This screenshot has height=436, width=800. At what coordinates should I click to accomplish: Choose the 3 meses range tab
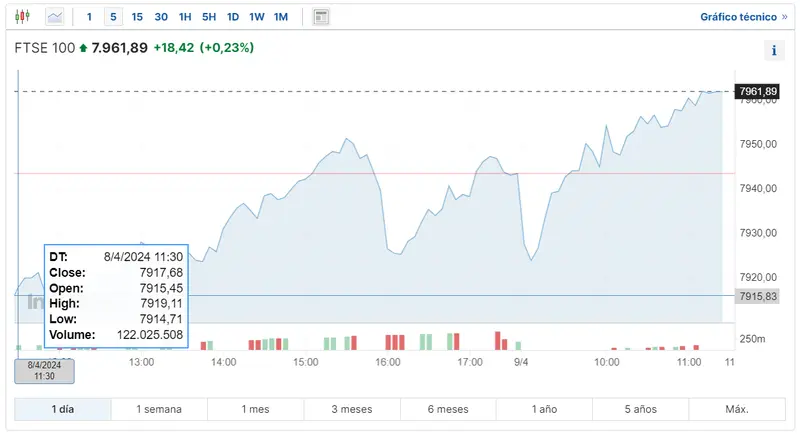pyautogui.click(x=352, y=409)
